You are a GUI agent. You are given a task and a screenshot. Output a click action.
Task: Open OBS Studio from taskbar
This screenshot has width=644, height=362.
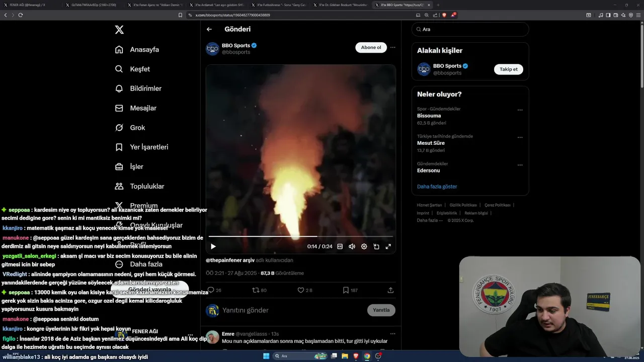click(x=378, y=356)
